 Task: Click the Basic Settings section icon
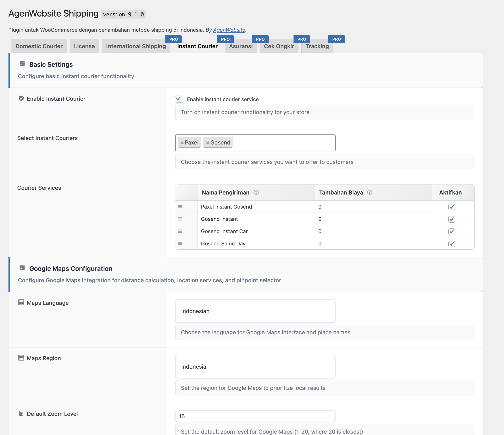point(22,64)
